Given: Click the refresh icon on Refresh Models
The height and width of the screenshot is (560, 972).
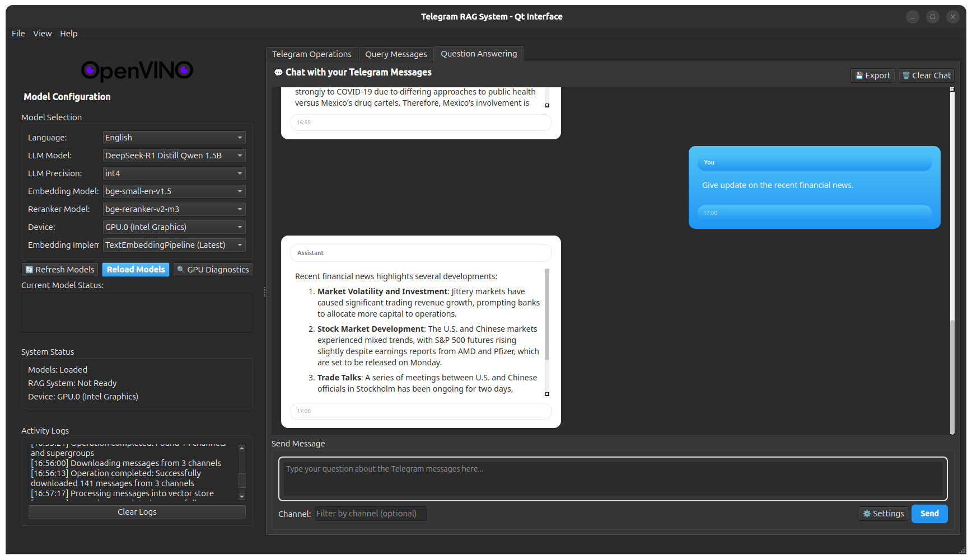Looking at the screenshot, I should tap(29, 270).
